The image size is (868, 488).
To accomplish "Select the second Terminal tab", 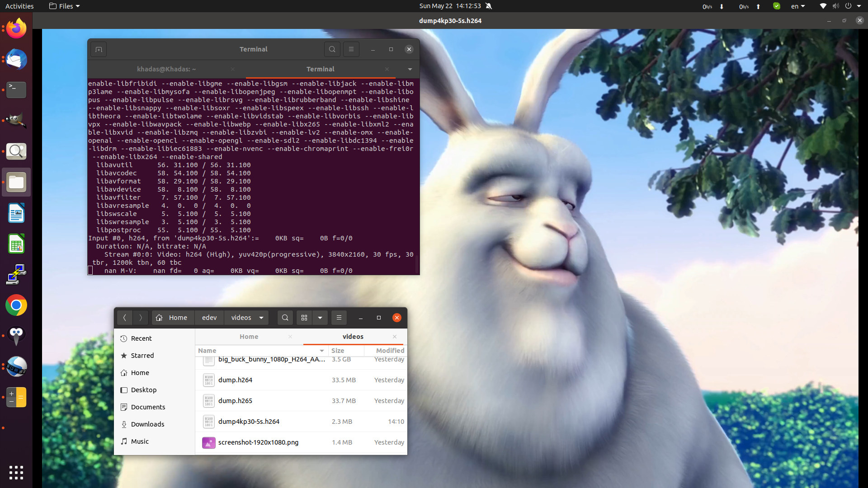I will [321, 69].
